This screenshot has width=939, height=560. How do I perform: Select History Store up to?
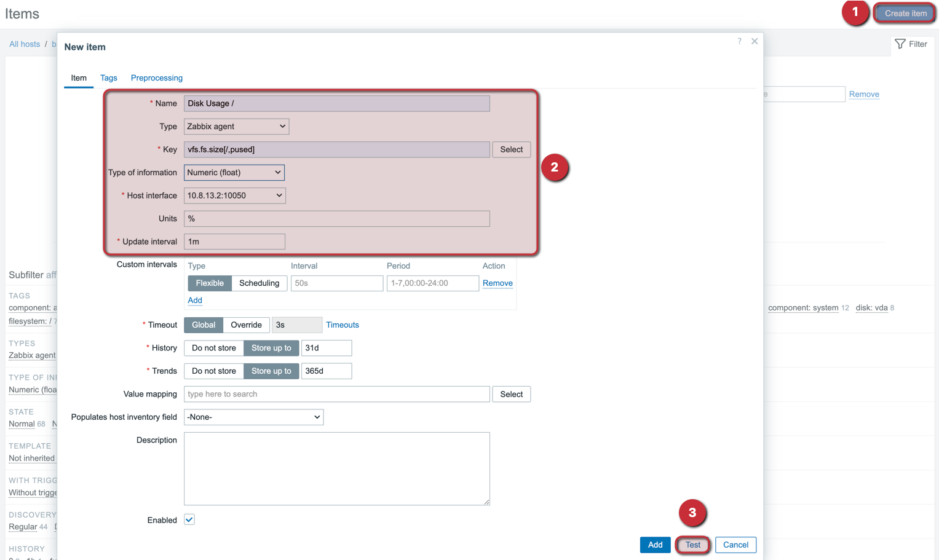[271, 348]
